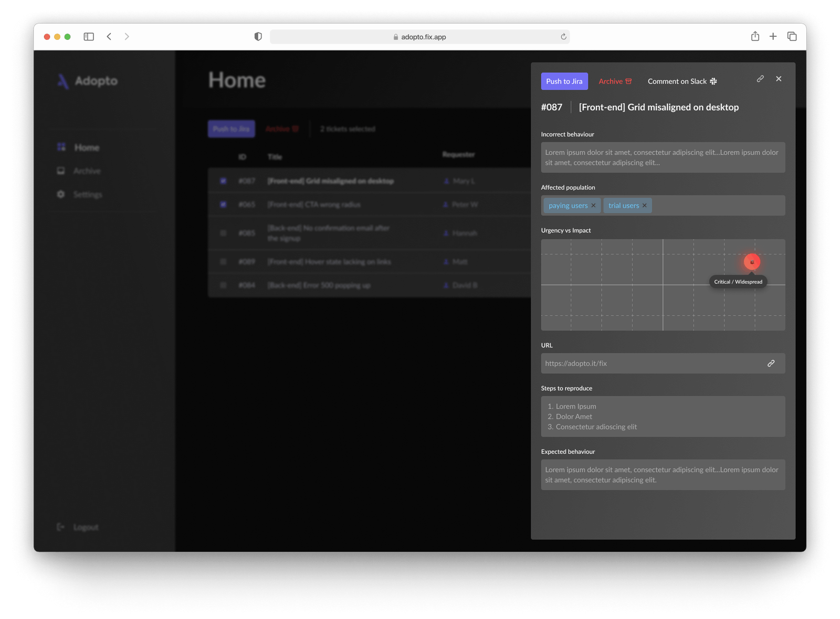Image resolution: width=840 pixels, height=619 pixels.
Task: Click the Archive button above the ticket table
Action: click(x=282, y=129)
